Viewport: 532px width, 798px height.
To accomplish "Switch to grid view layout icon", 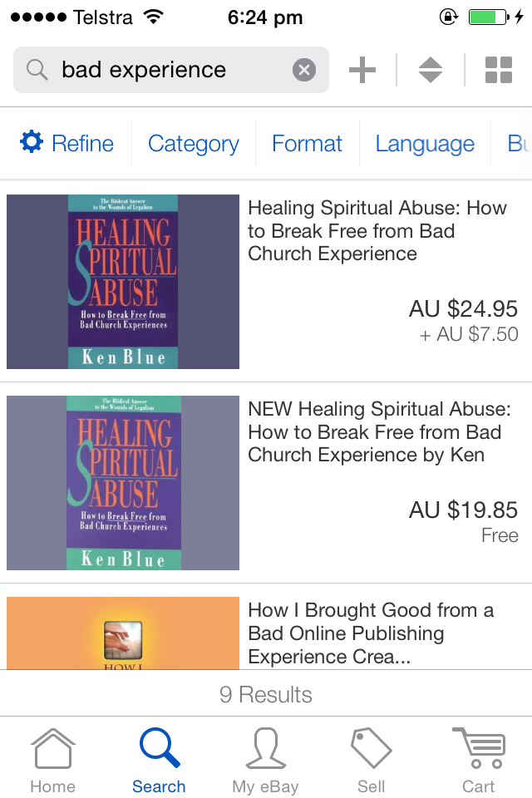I will click(x=499, y=70).
